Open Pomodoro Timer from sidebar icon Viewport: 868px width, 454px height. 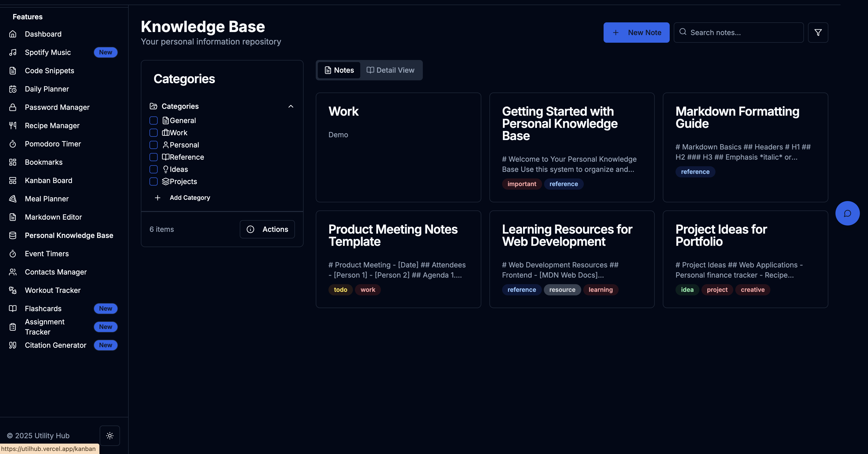[13, 144]
